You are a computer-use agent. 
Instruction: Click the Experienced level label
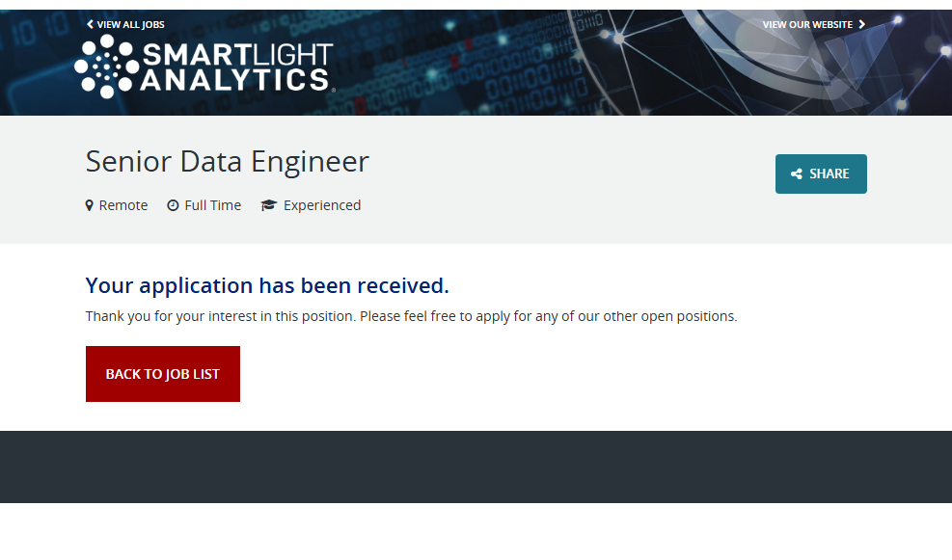click(322, 205)
